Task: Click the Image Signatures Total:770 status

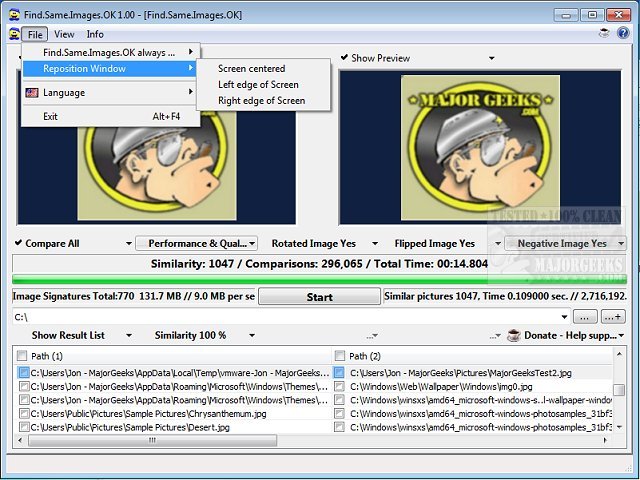Action: 134,296
